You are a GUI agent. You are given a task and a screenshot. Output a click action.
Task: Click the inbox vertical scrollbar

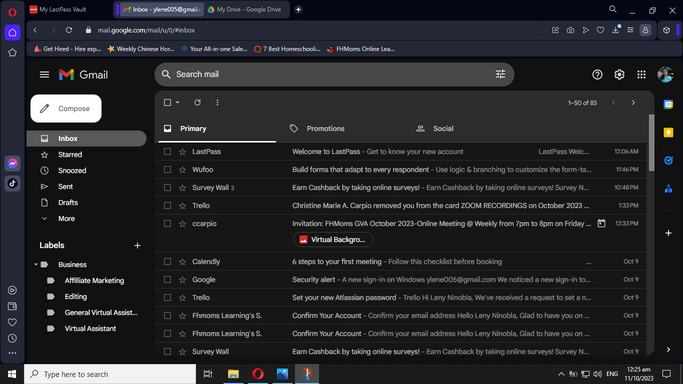tap(652, 143)
